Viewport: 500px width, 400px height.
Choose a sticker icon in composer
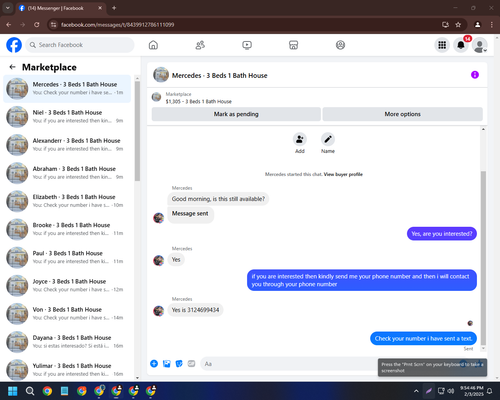(x=179, y=364)
